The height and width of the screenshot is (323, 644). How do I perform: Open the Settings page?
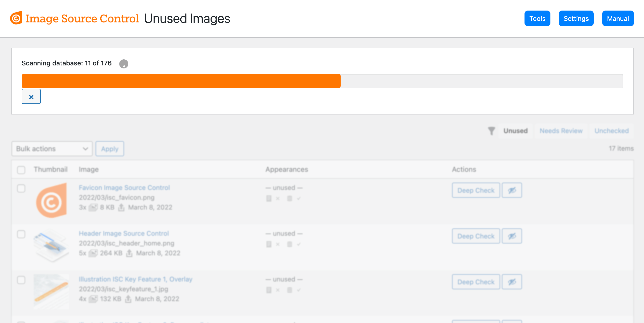click(x=576, y=18)
